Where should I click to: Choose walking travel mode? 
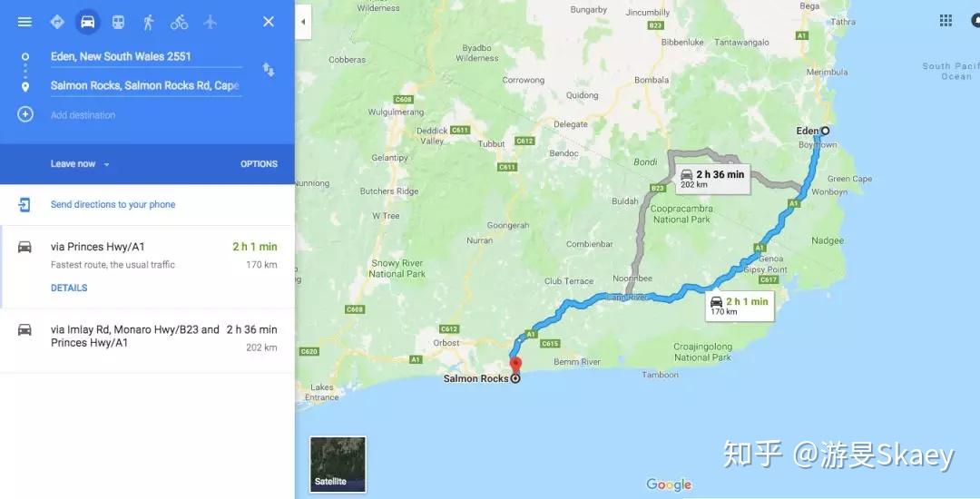(x=148, y=22)
